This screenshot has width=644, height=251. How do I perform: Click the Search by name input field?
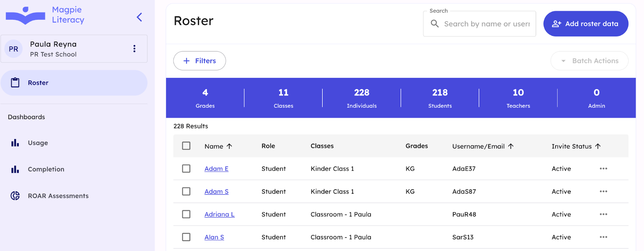(487, 24)
